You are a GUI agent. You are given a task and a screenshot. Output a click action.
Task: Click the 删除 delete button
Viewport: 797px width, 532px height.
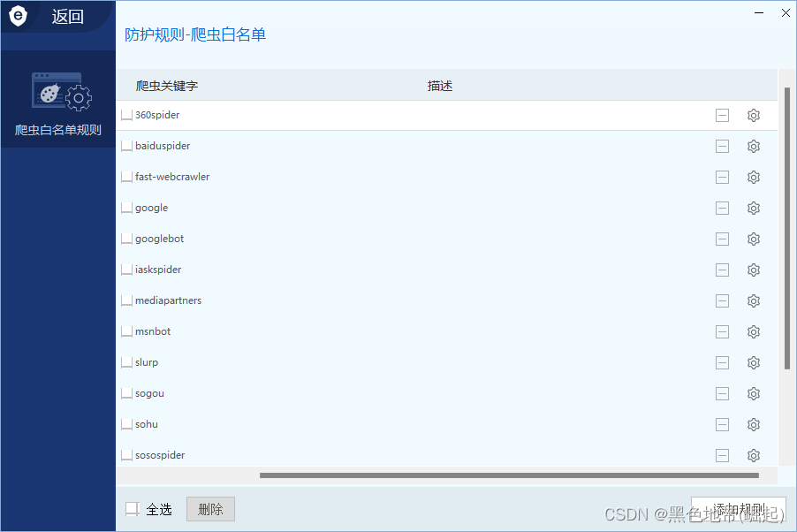(210, 509)
